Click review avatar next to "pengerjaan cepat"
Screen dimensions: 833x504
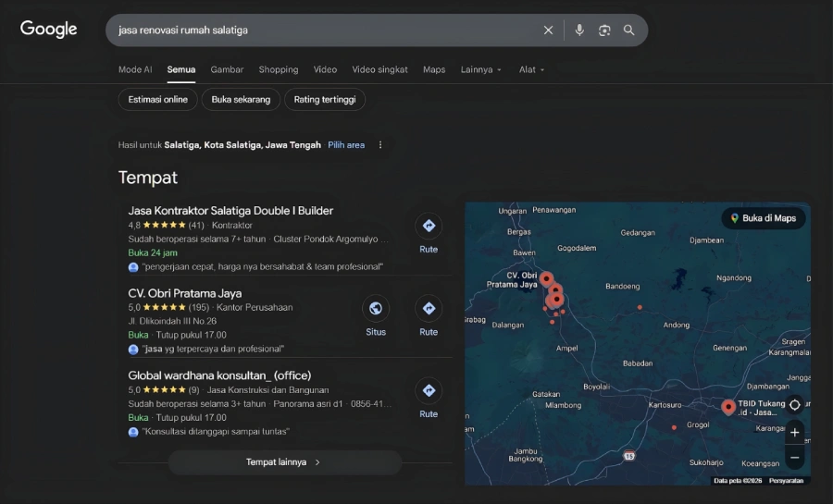pos(133,267)
